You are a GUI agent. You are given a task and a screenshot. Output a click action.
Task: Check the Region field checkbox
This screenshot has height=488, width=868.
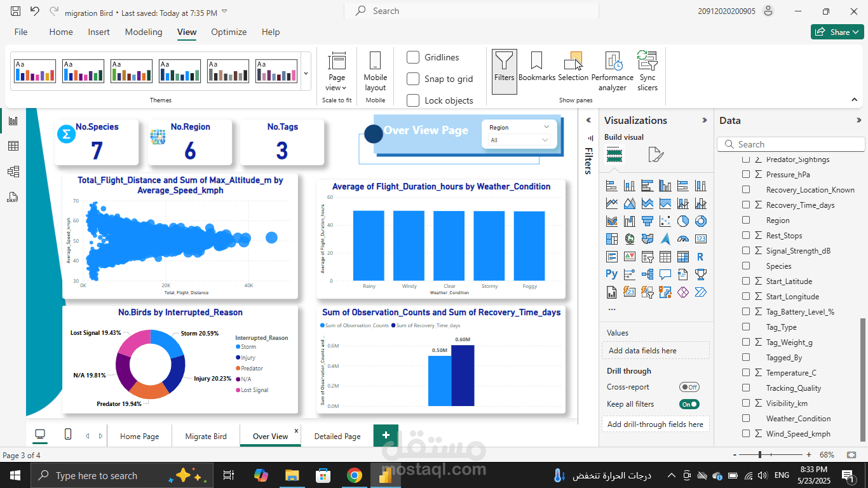tap(747, 220)
